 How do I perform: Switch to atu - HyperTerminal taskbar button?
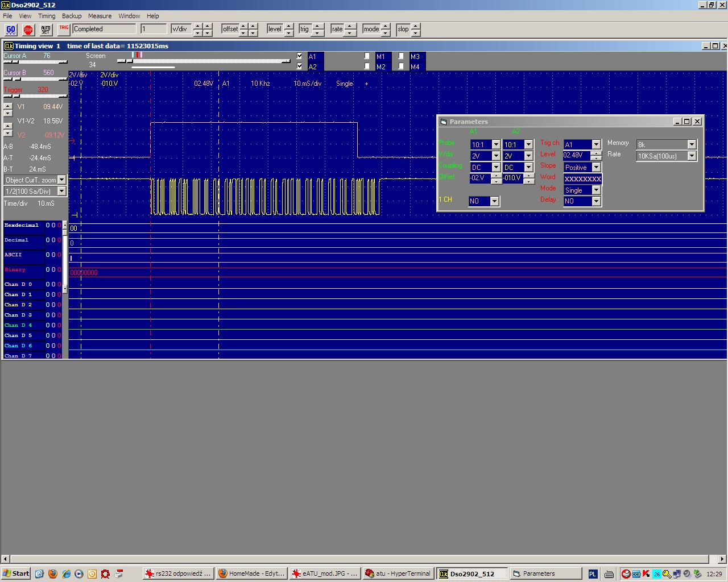click(398, 573)
